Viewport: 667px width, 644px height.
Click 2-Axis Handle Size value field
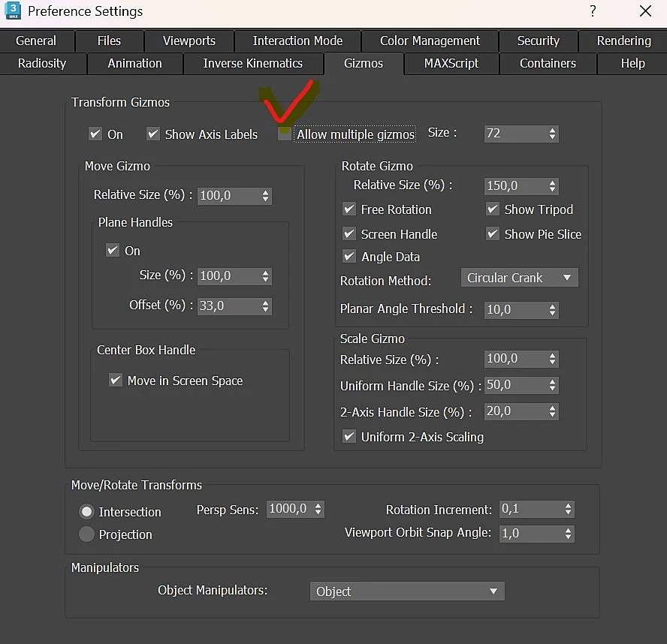515,411
